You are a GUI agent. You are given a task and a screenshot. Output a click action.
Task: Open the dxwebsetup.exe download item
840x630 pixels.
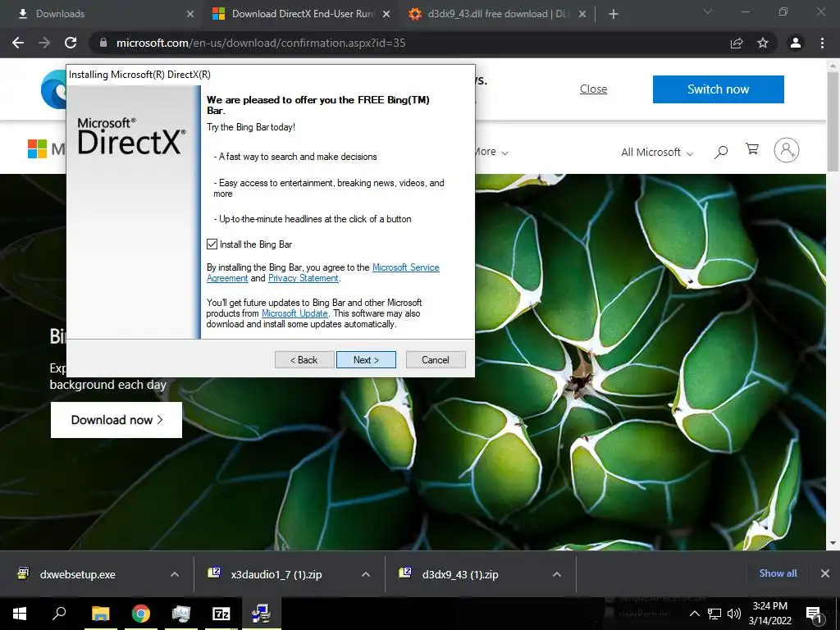78,575
